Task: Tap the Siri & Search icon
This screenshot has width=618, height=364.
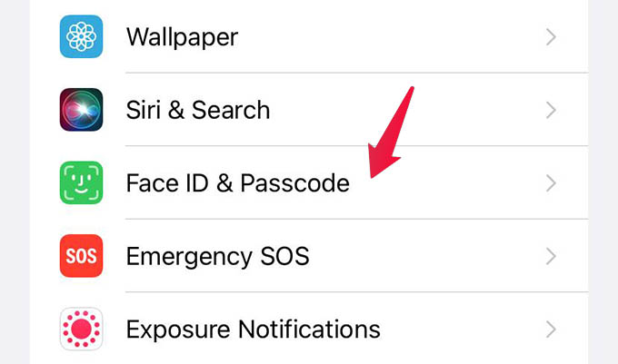Action: pyautogui.click(x=81, y=110)
